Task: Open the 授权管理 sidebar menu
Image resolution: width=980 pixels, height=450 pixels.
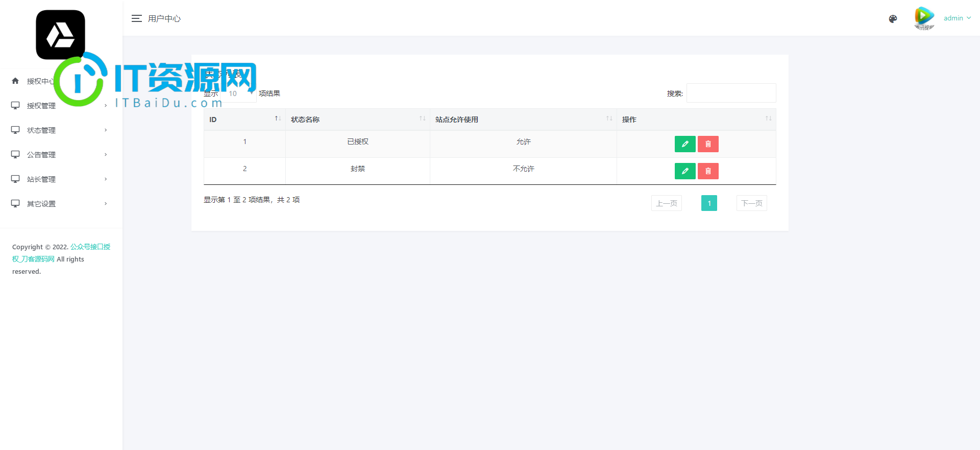Action: [x=61, y=106]
